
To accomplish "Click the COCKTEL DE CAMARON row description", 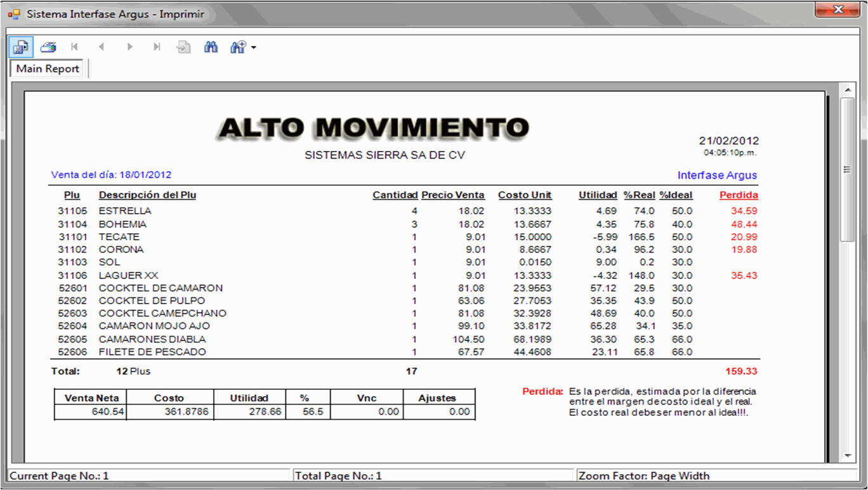I will pyautogui.click(x=161, y=288).
